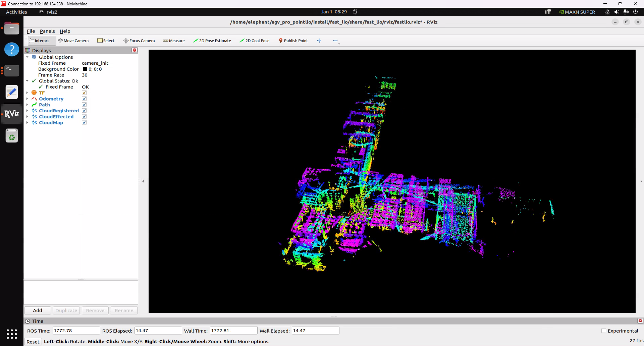Click the CloudEffected point cloud icon
644x346 pixels.
pos(34,117)
